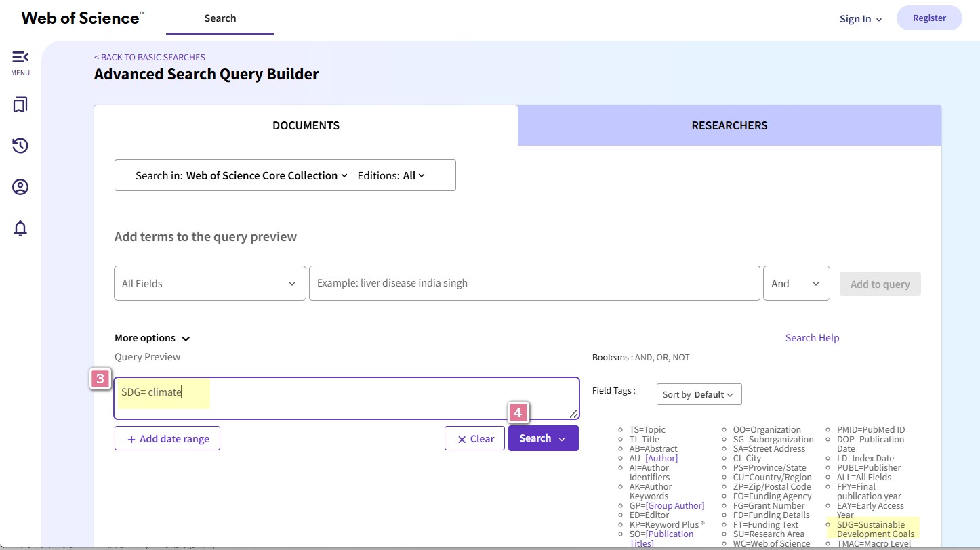This screenshot has height=550, width=980.
Task: Click the PS=Province/State field tag
Action: coord(770,467)
